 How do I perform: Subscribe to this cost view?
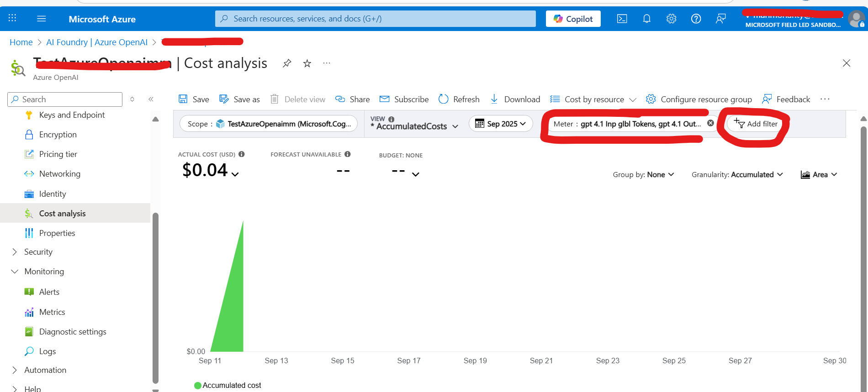[404, 99]
